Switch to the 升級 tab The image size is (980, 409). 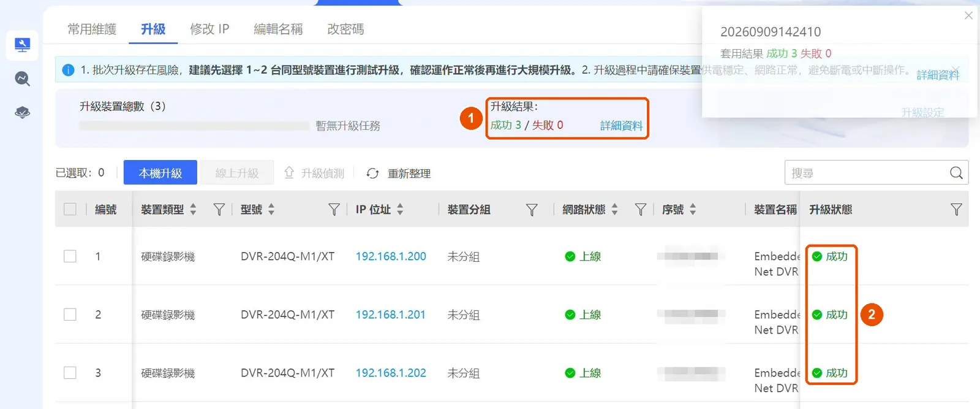tap(153, 29)
